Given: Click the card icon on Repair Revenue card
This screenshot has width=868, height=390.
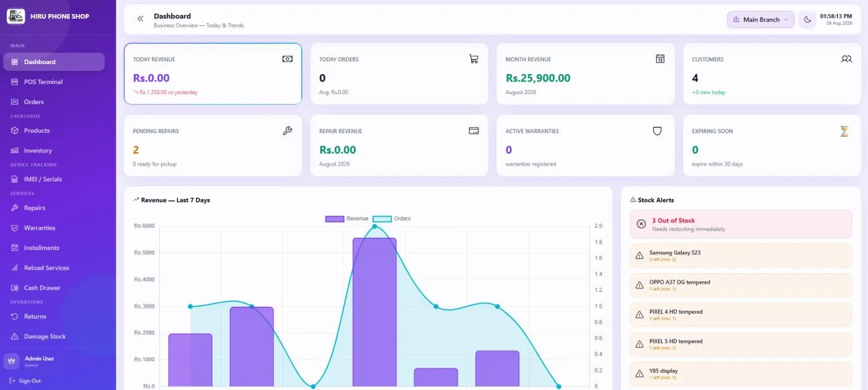Looking at the screenshot, I should [474, 131].
